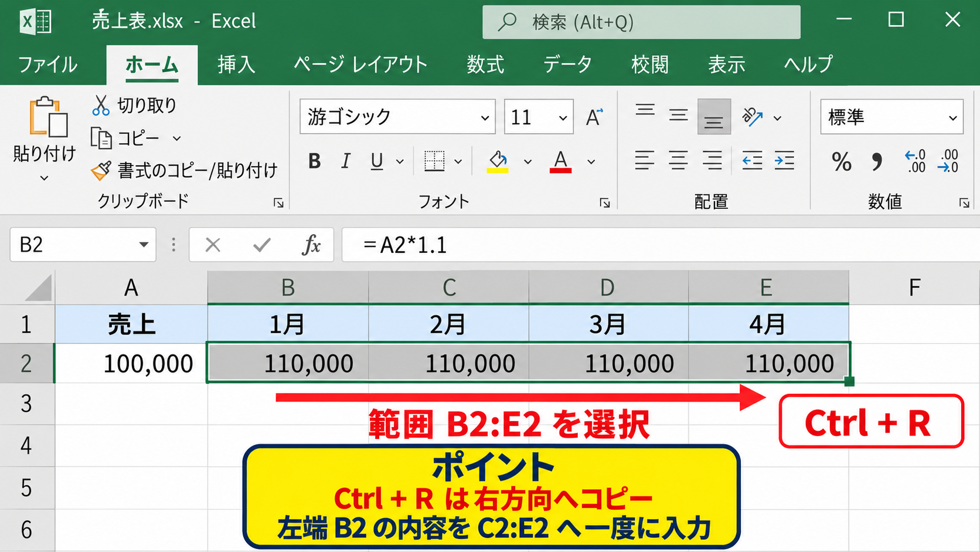Open the font size dropdown showing 11
980x552 pixels.
(563, 117)
